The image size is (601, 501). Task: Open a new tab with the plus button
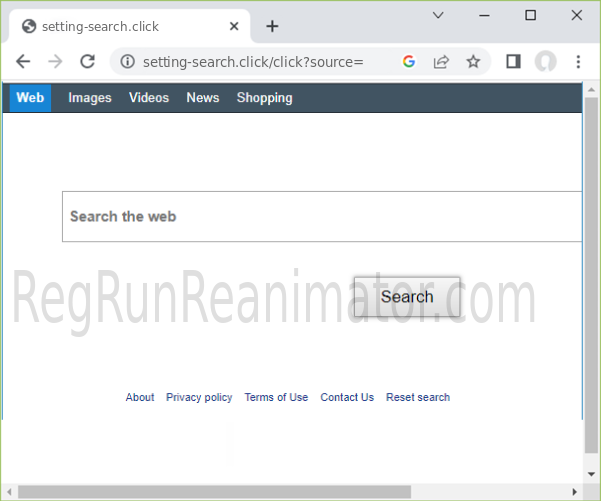tap(272, 26)
